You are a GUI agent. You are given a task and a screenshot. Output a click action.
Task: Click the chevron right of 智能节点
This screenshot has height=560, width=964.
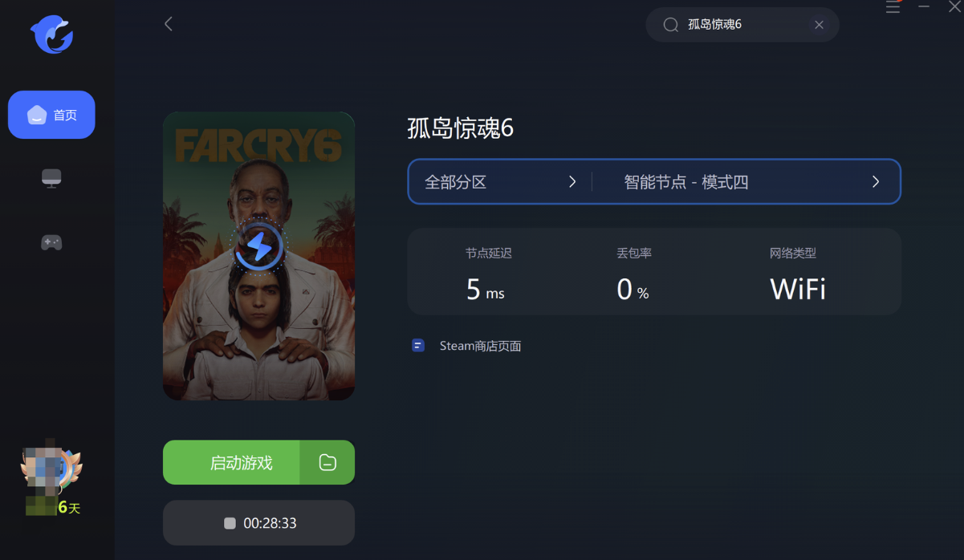pyautogui.click(x=876, y=182)
